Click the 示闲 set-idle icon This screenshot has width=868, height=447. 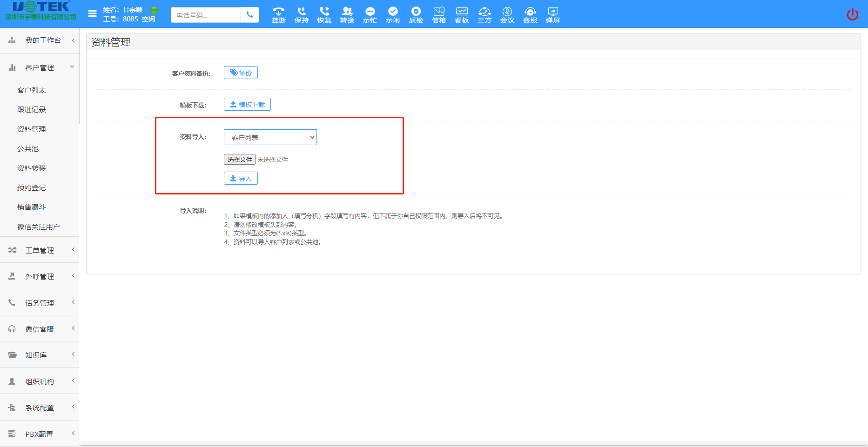coord(393,14)
